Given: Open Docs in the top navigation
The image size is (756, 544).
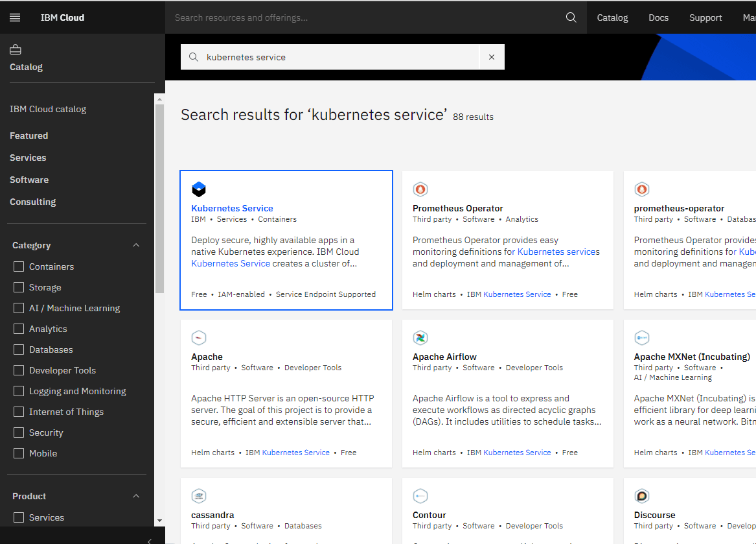Looking at the screenshot, I should [x=658, y=18].
